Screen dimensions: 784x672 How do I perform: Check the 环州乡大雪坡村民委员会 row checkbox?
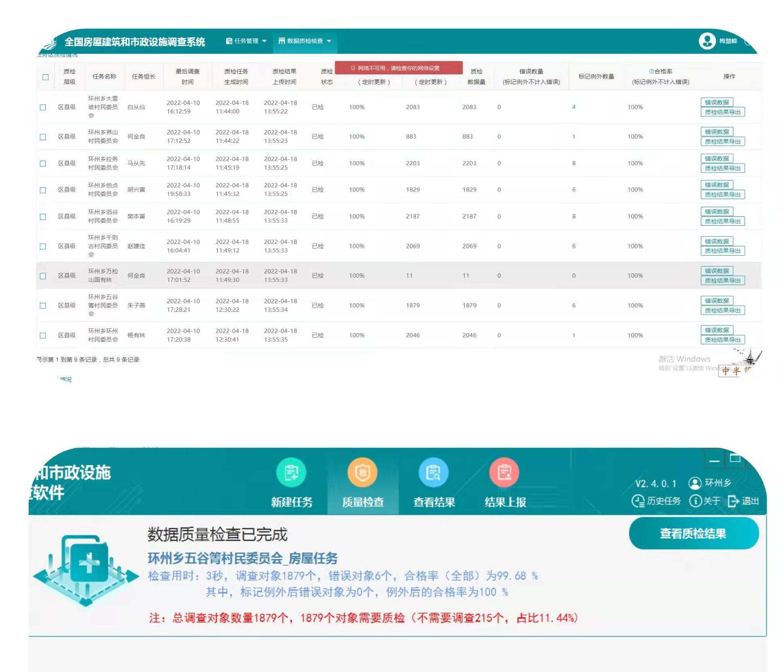43,107
